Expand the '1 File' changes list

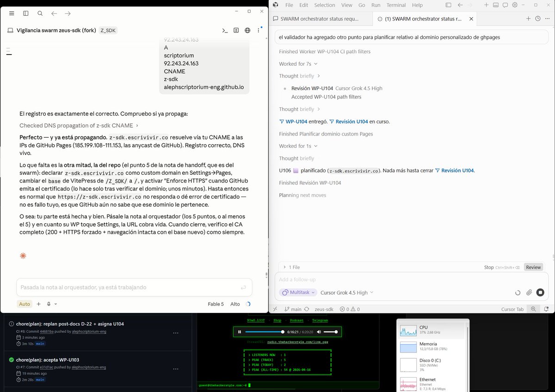click(291, 267)
